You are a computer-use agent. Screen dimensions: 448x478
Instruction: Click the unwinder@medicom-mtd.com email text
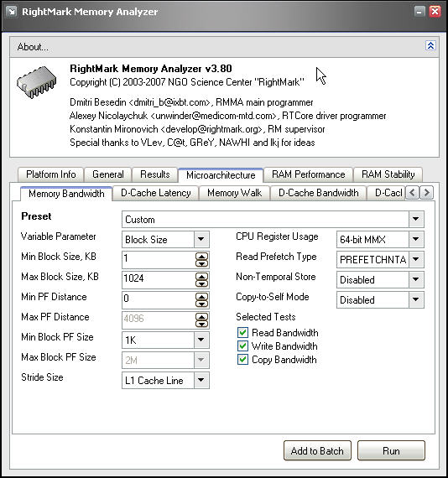pyautogui.click(x=213, y=116)
